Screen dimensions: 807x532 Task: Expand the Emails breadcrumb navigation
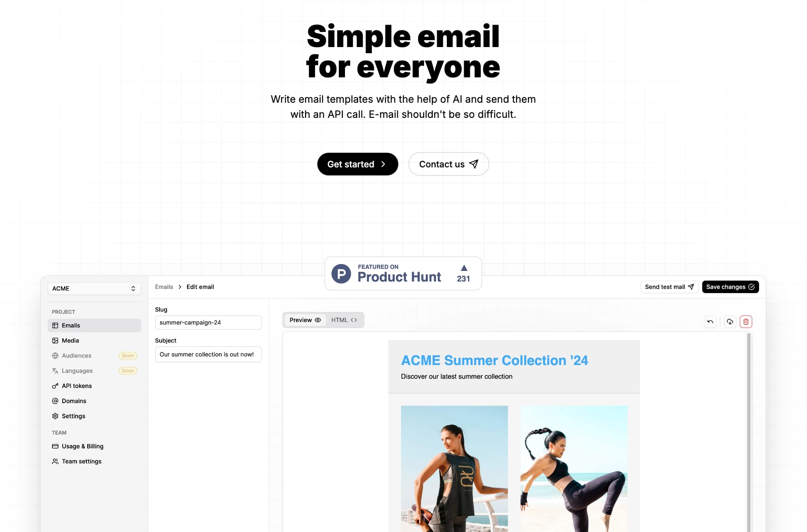coord(164,287)
